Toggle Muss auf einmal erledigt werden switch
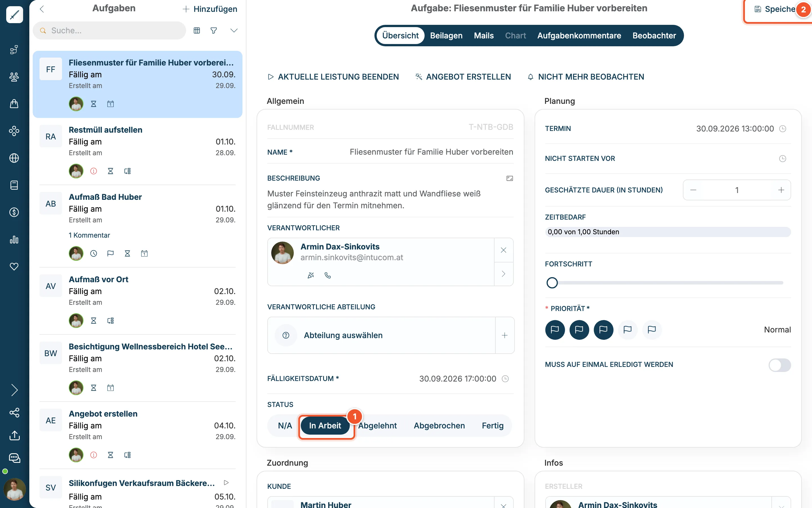Viewport: 812px width, 508px height. coord(780,365)
